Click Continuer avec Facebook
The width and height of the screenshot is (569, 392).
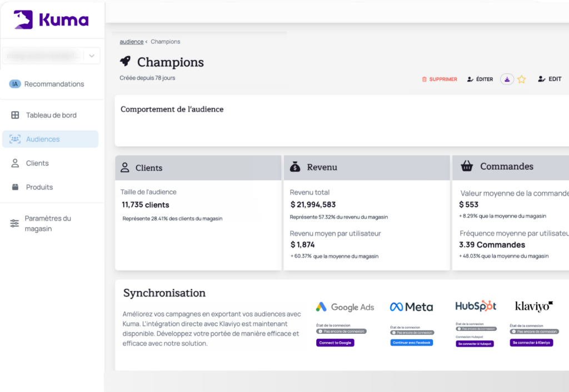(412, 343)
